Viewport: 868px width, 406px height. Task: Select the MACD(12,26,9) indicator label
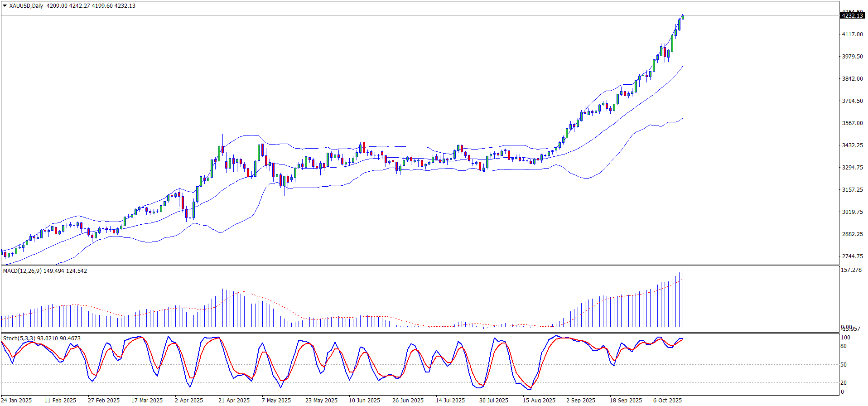click(22, 271)
